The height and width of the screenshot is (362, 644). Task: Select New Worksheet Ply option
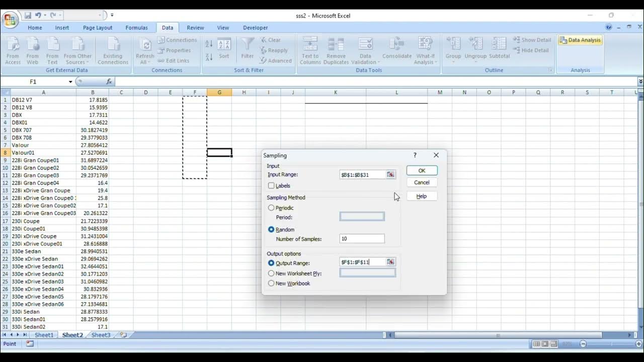[x=272, y=274]
